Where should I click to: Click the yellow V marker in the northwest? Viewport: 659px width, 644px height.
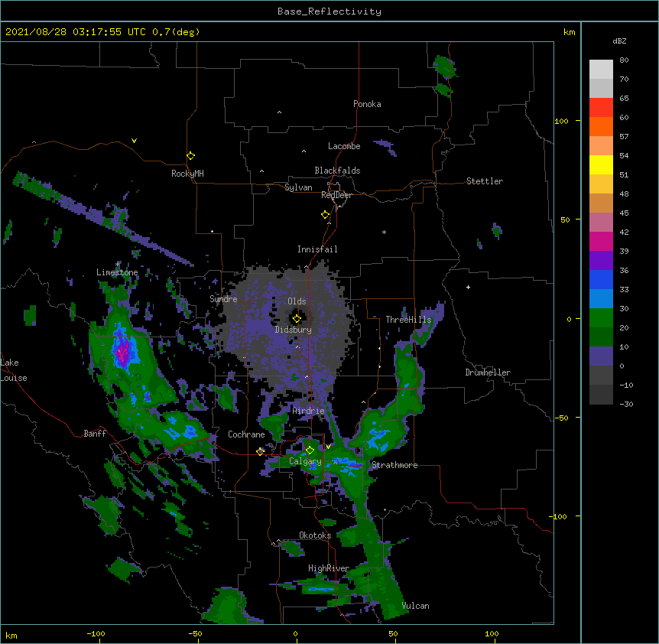[x=134, y=141]
